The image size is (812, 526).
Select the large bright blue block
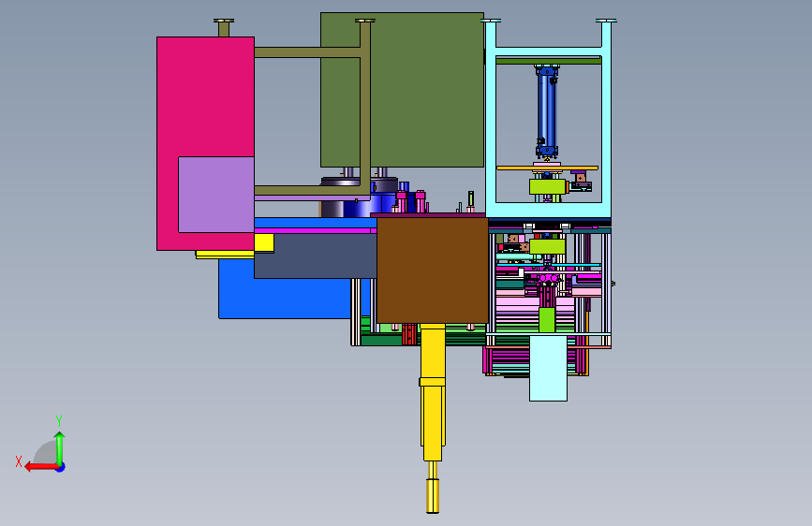coord(284,299)
